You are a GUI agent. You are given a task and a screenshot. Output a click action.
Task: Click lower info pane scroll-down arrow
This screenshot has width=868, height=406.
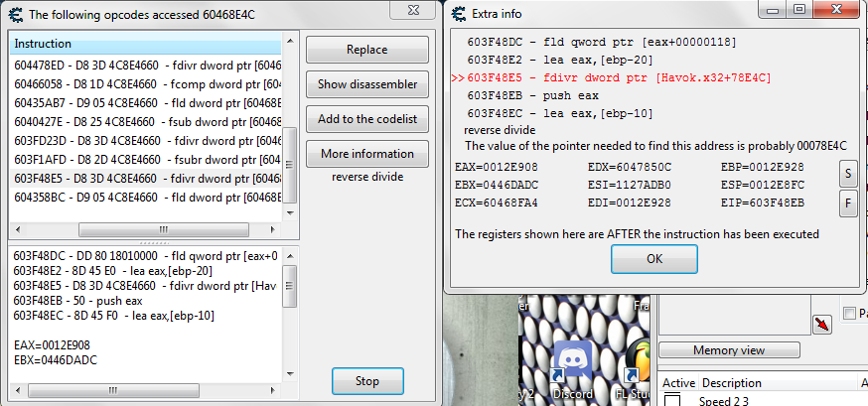(290, 374)
